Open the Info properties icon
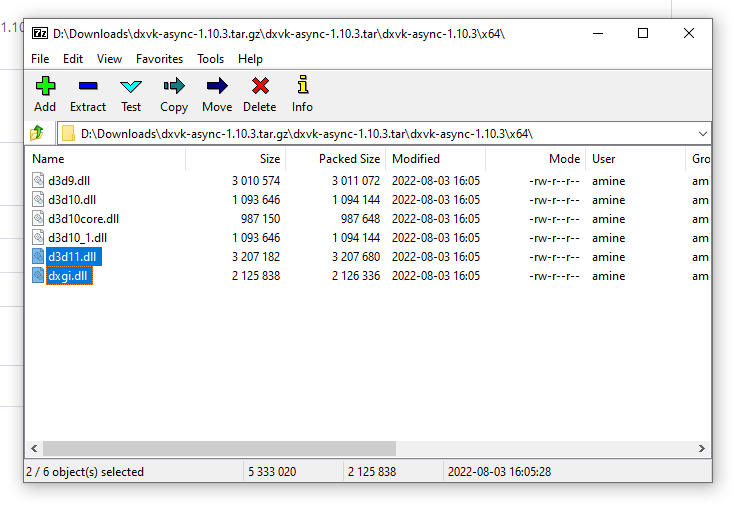 coord(302,87)
